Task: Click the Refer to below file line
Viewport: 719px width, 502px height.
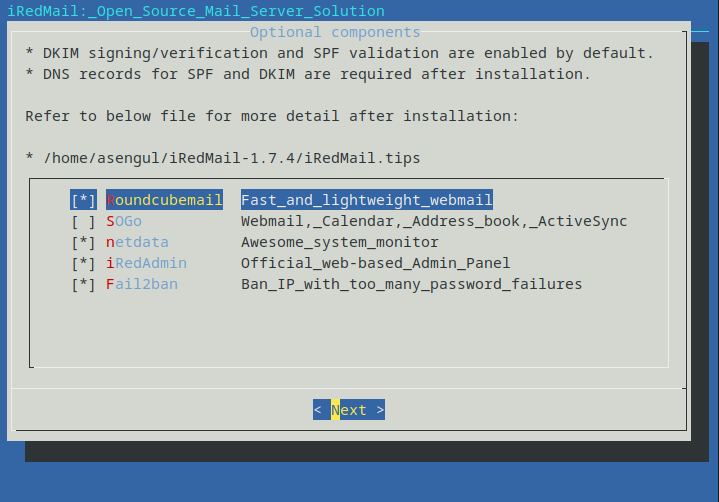Action: click(272, 116)
